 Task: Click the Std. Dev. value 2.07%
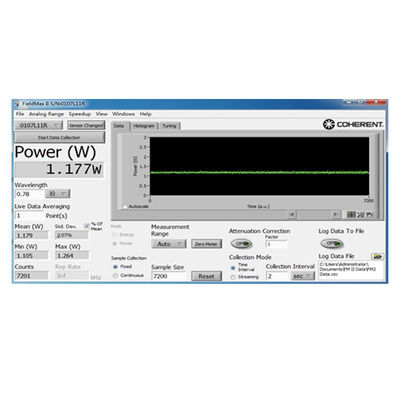coord(72,235)
